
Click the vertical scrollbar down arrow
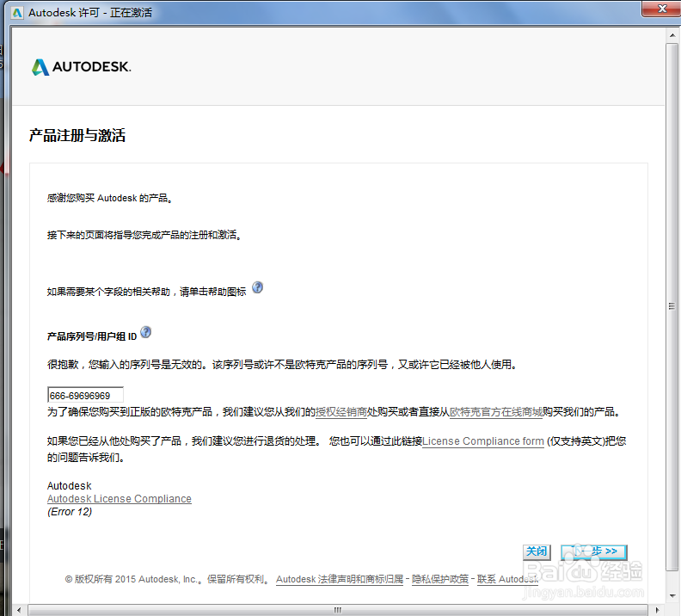coord(672,595)
